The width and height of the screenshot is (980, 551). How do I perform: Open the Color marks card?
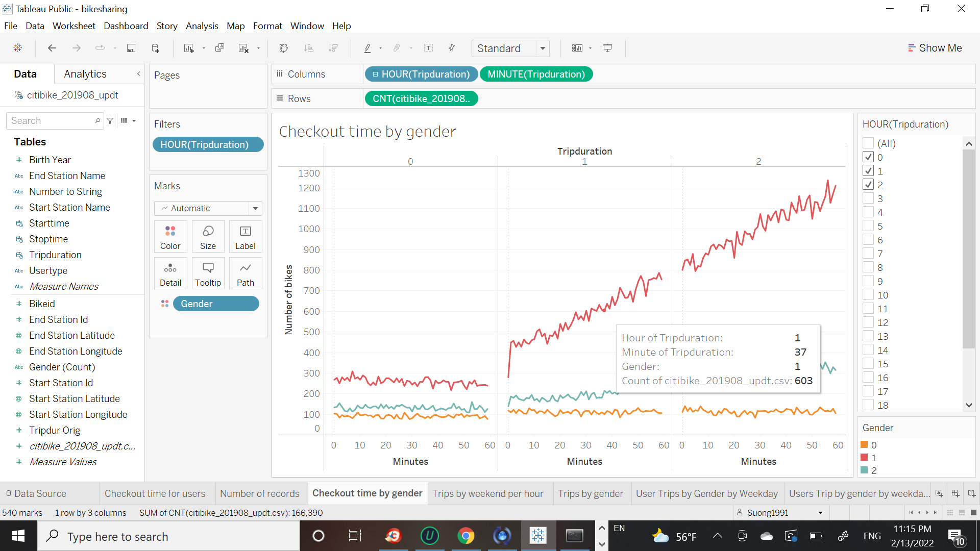170,237
